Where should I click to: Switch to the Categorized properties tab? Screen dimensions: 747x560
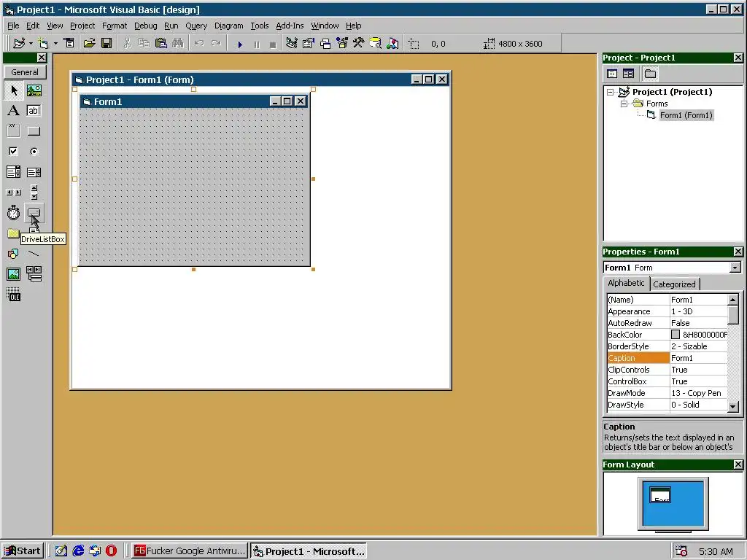[x=674, y=284]
